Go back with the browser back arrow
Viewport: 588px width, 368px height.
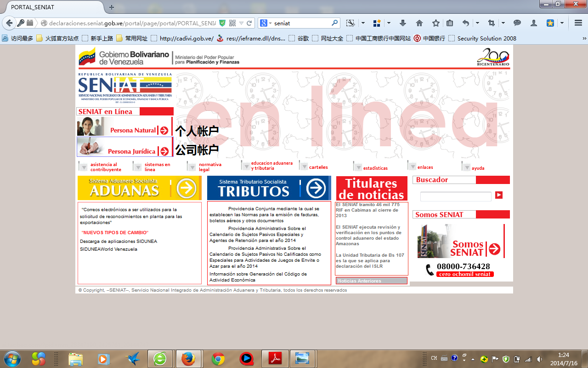click(x=9, y=23)
